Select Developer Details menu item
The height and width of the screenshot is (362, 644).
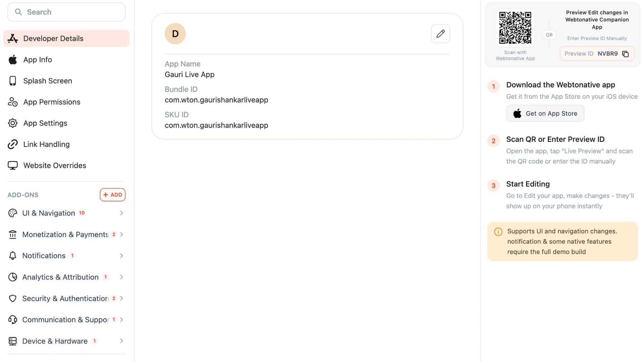[66, 39]
